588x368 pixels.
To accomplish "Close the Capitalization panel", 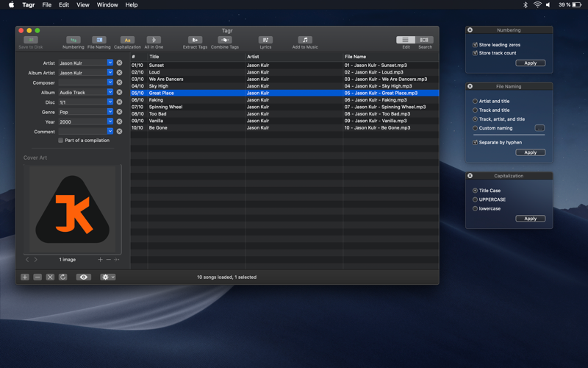I will click(470, 176).
